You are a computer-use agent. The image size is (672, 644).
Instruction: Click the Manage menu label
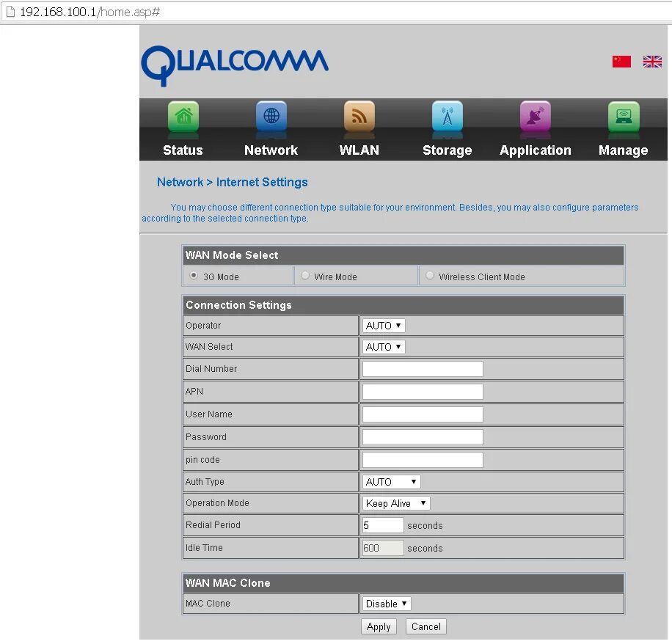coord(623,150)
